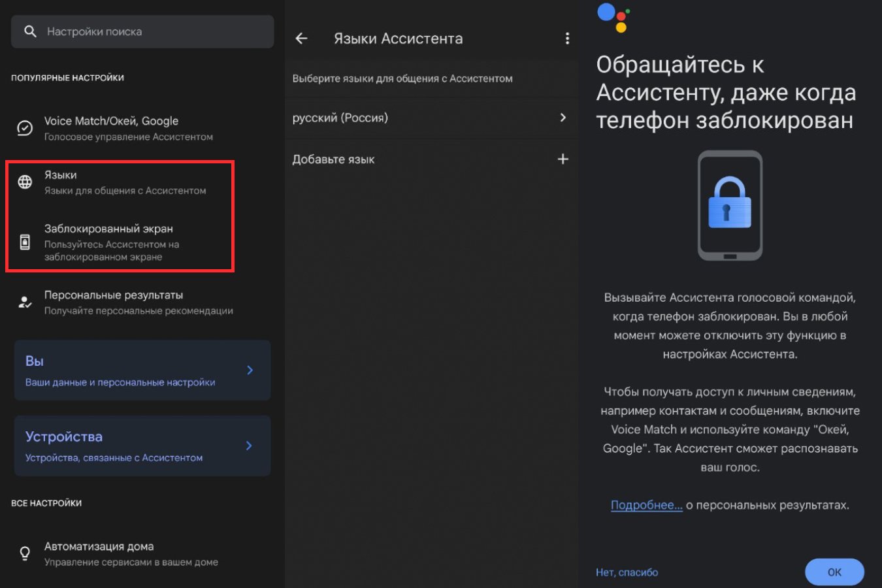The height and width of the screenshot is (588, 882).
Task: Go back with the arrow icon
Action: point(301,39)
